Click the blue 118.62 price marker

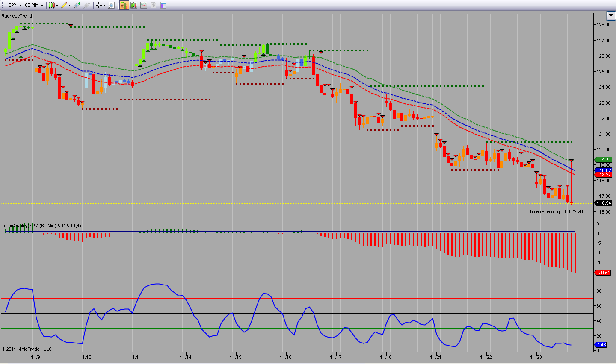tap(604, 170)
